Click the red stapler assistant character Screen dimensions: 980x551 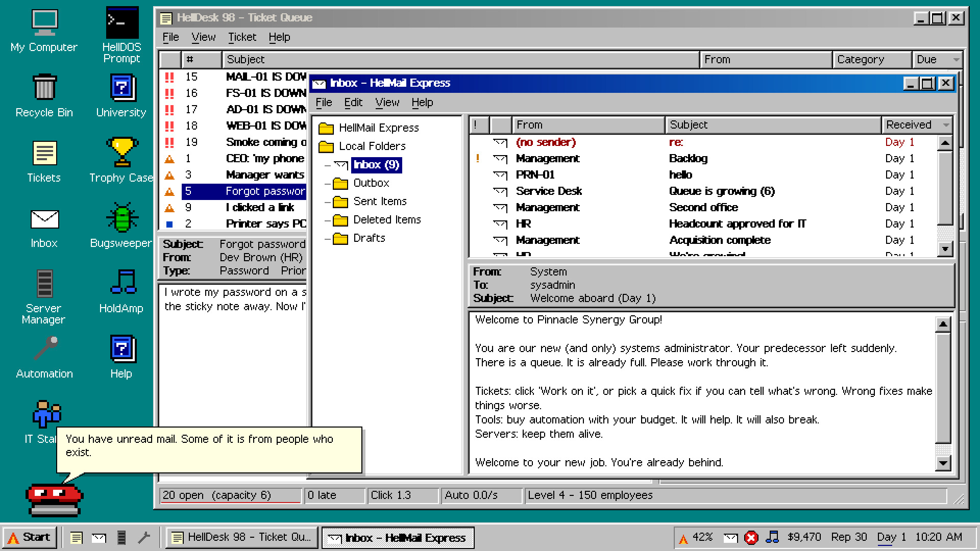pyautogui.click(x=54, y=500)
